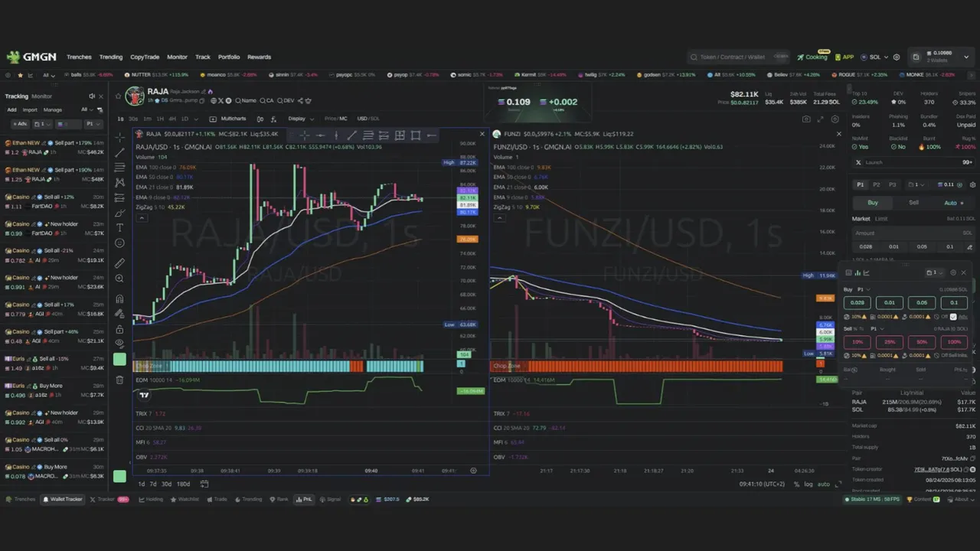Select the emoji icon tool in drawing sidebar
Screen dimensions: 980x551
pos(119,243)
